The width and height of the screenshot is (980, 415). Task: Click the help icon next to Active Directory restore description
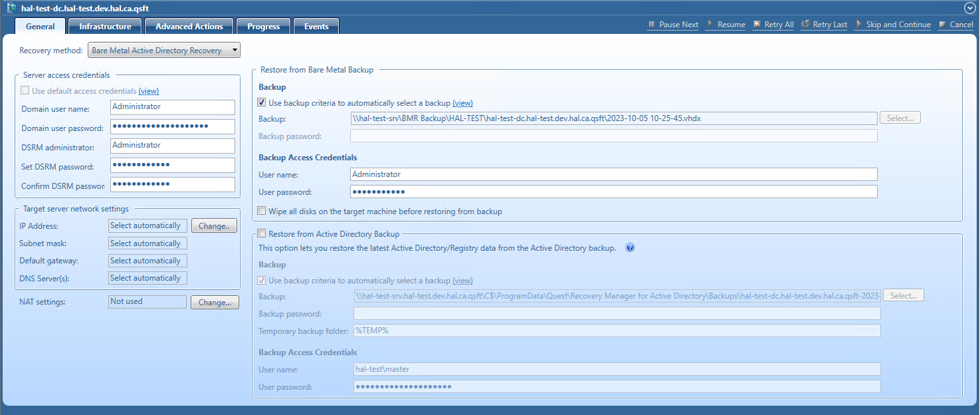tap(630, 247)
